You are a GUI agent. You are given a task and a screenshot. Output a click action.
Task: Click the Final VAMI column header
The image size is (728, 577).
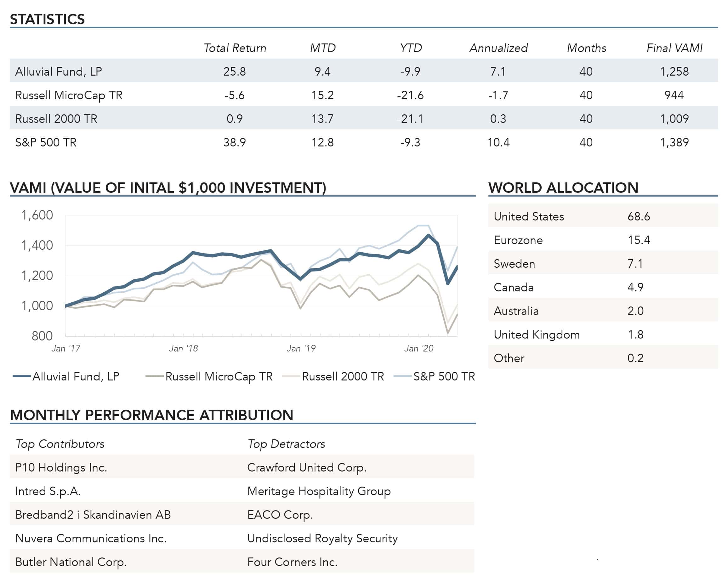pos(674,48)
